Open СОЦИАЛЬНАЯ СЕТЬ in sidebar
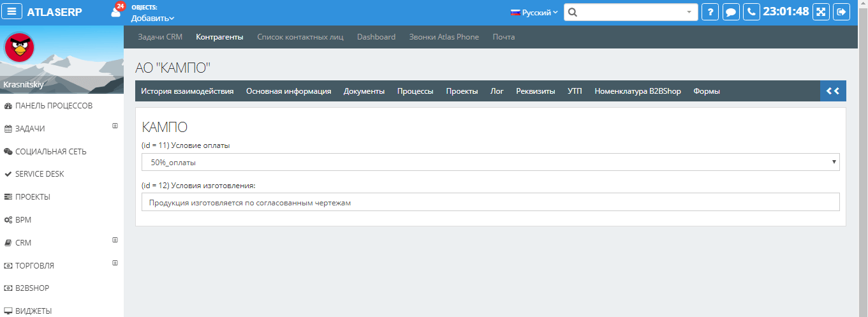The height and width of the screenshot is (317, 868). click(x=45, y=152)
